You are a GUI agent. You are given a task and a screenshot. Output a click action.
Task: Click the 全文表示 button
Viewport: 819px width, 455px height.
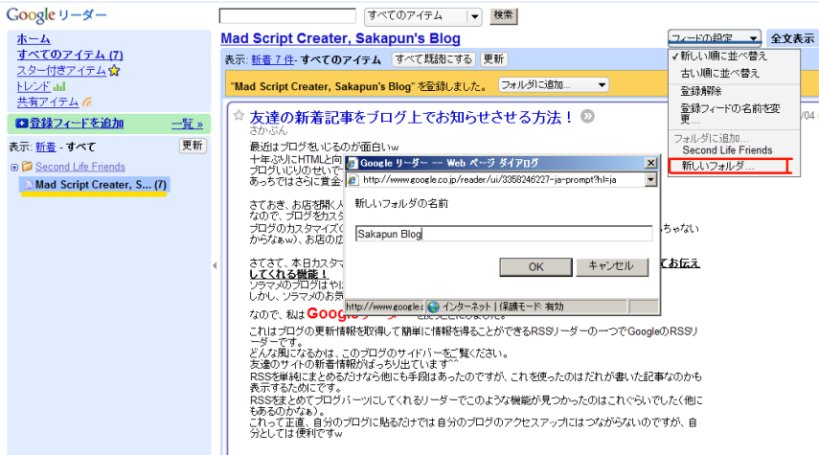click(x=792, y=38)
